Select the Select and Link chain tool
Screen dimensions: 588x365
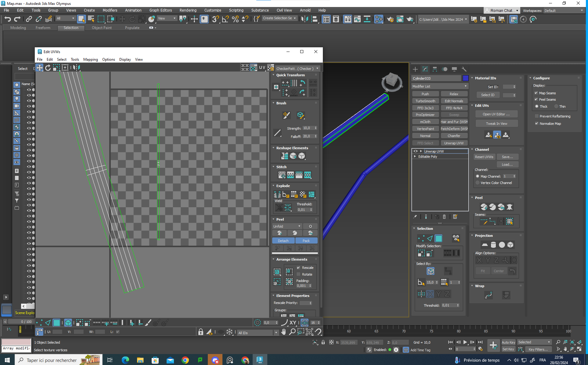click(x=29, y=19)
